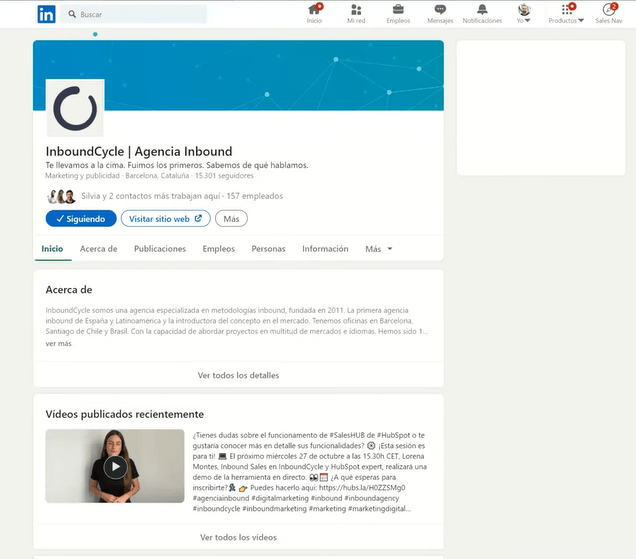Click the InboundCycle | Agencia Inbound title
The image size is (636, 559).
pyautogui.click(x=139, y=151)
